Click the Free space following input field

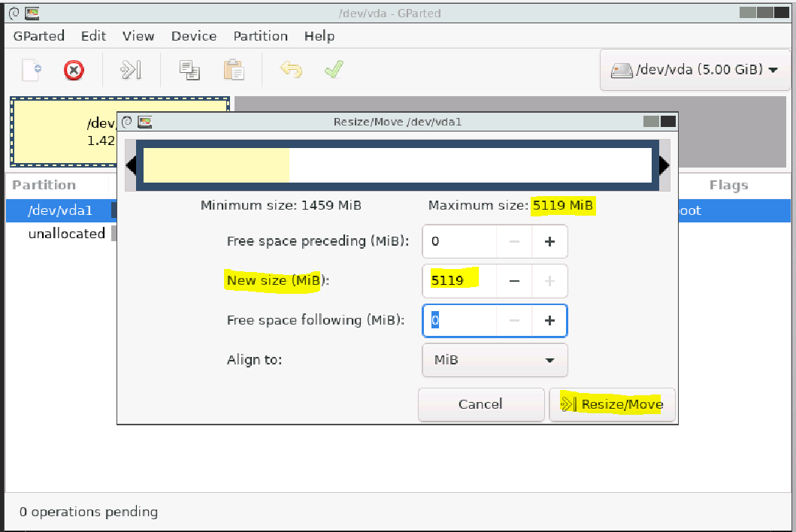tap(459, 320)
